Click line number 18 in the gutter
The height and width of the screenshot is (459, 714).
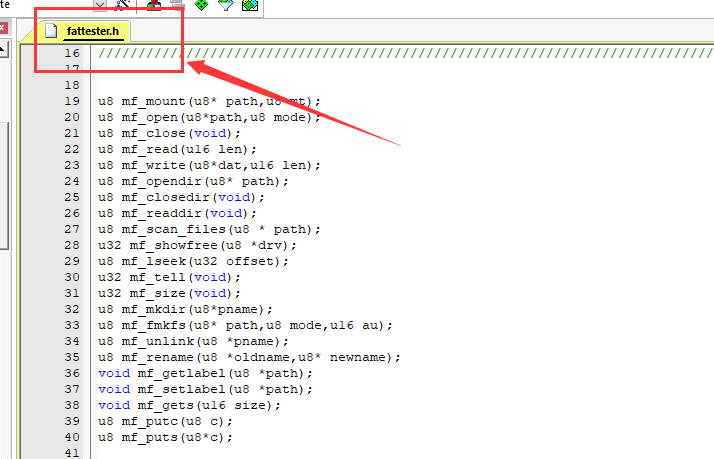[72, 85]
